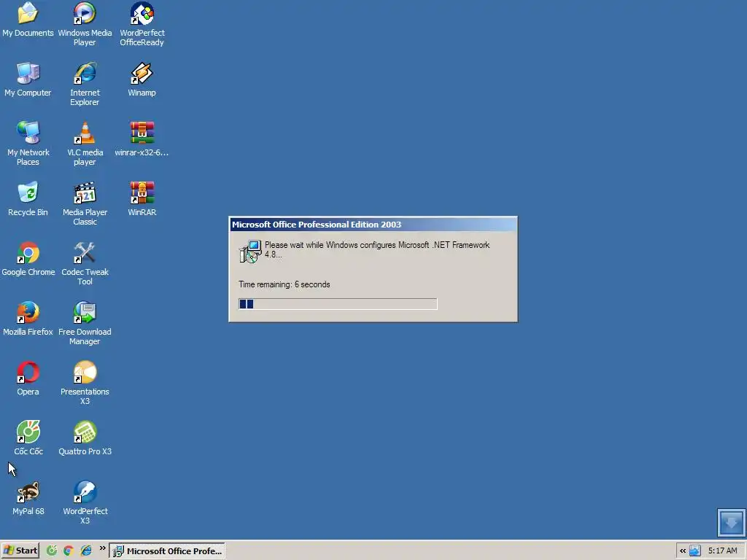Select the VLC media player shortcut
The image size is (747, 560).
[x=85, y=144]
